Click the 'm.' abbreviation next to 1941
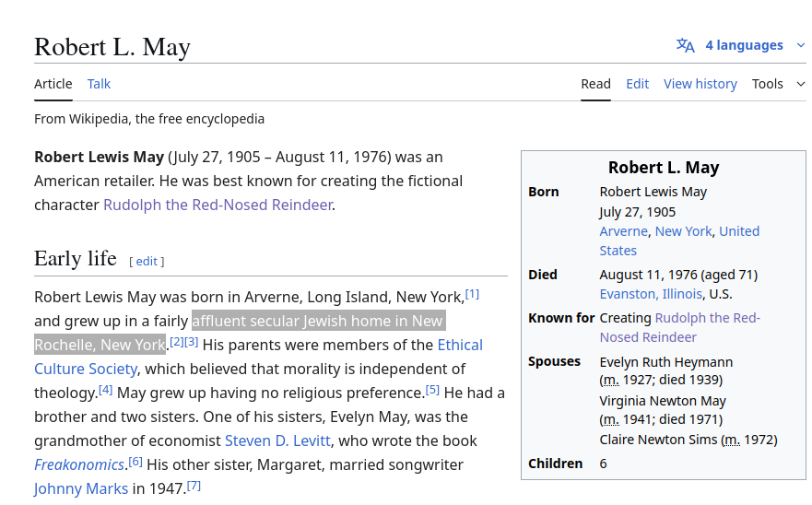 611,419
